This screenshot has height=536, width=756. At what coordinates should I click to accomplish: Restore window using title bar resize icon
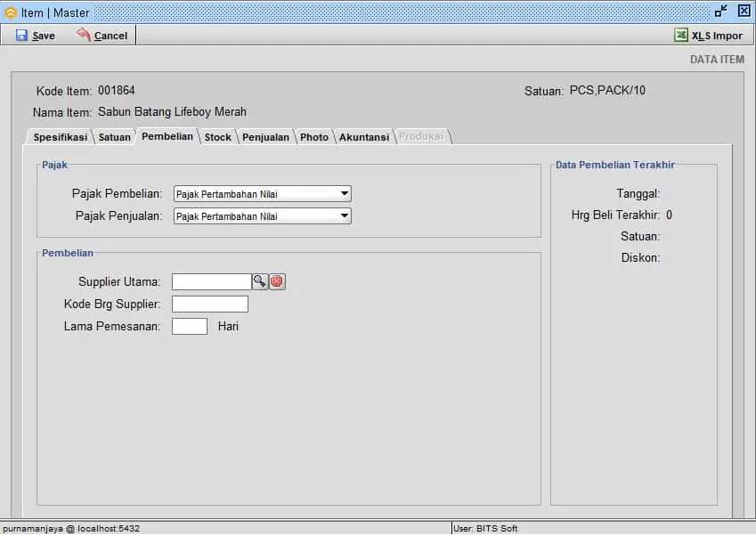pos(720,11)
